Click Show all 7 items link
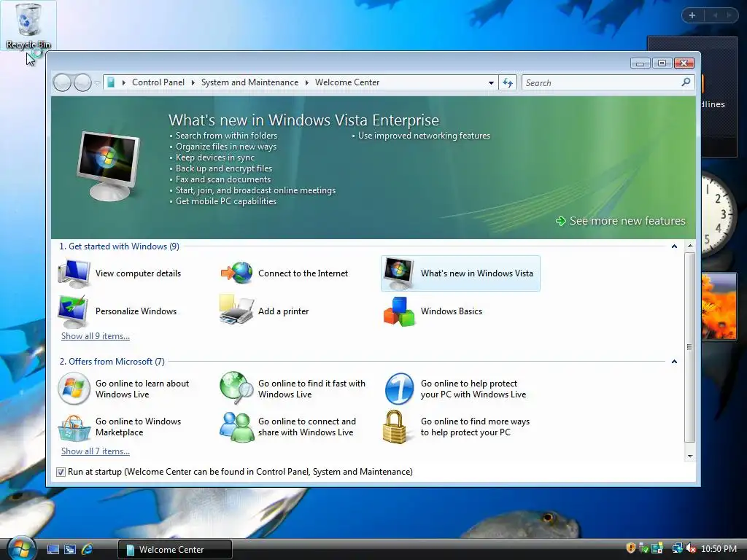Screen dimensions: 747x560 pyautogui.click(x=96, y=451)
